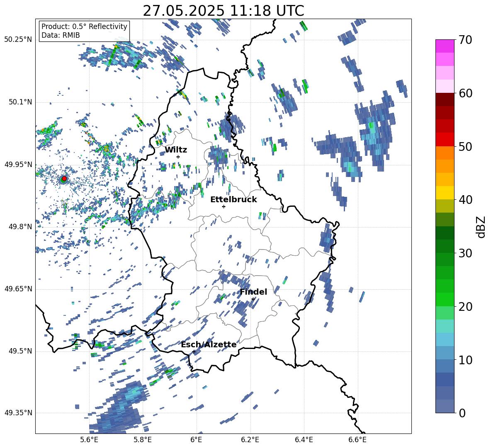Click the 50.25°N latitude tick label
491x448 pixels.
tap(18, 40)
